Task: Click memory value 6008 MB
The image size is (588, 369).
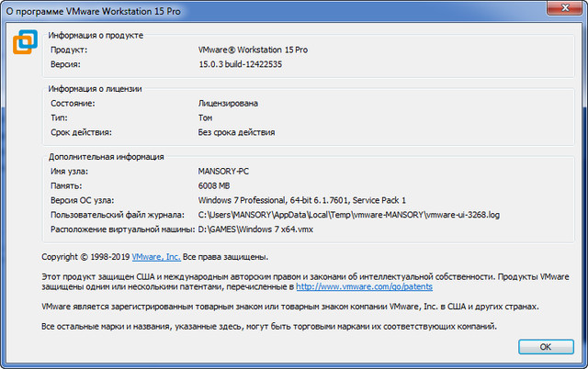Action: point(214,185)
